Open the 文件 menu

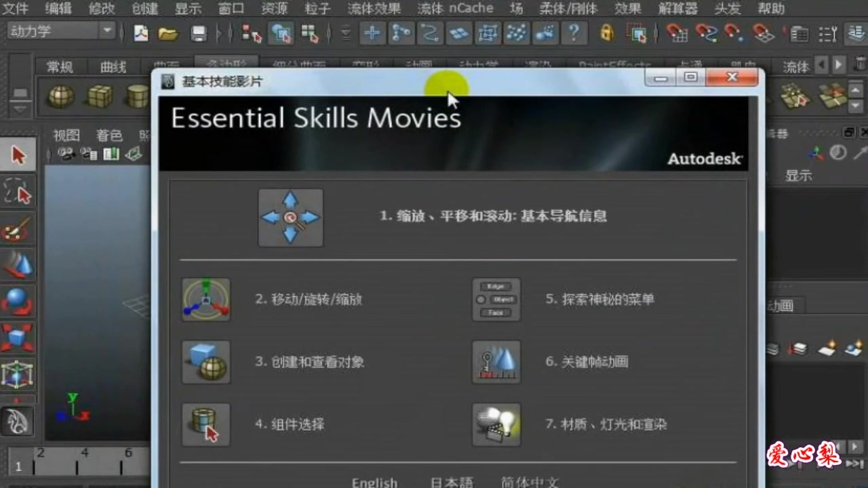(16, 9)
